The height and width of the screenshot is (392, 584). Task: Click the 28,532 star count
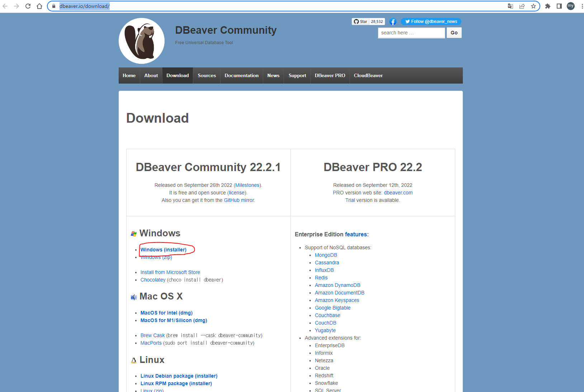pos(377,22)
